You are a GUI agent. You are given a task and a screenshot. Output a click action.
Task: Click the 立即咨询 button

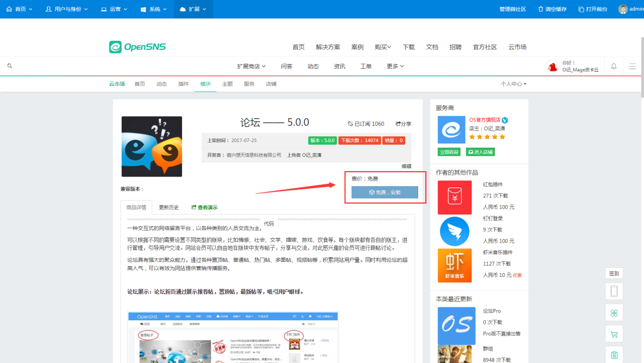pyautogui.click(x=449, y=152)
